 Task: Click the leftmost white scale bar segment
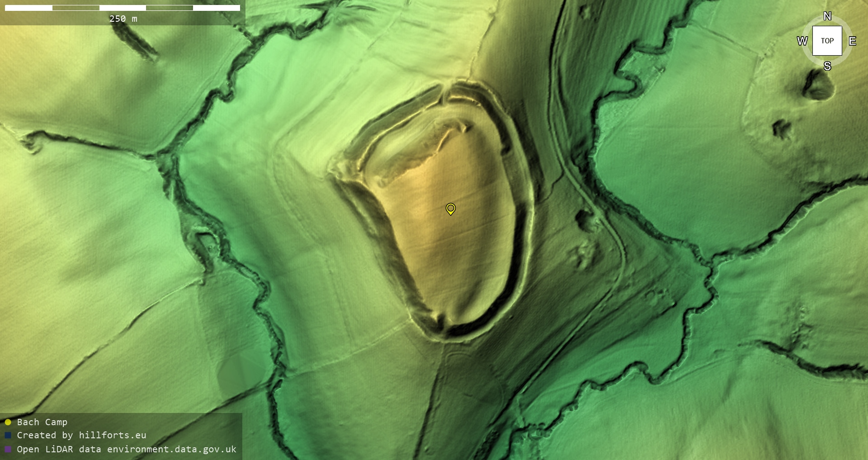point(28,8)
